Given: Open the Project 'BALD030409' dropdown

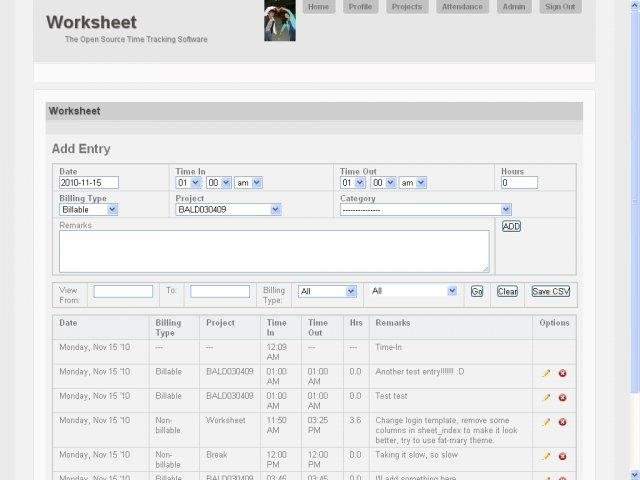Looking at the screenshot, I should click(229, 210).
